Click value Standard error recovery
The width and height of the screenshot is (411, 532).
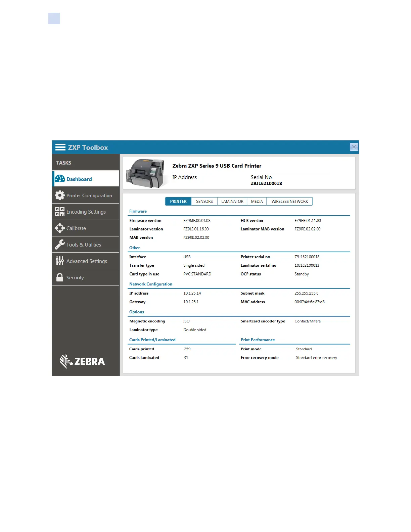[x=317, y=358]
